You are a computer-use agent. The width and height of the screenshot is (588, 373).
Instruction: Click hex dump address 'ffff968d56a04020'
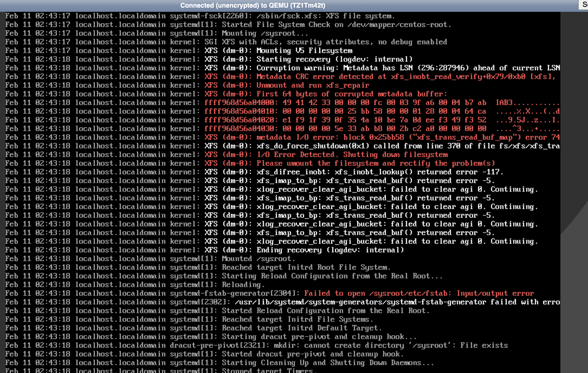tap(239, 120)
